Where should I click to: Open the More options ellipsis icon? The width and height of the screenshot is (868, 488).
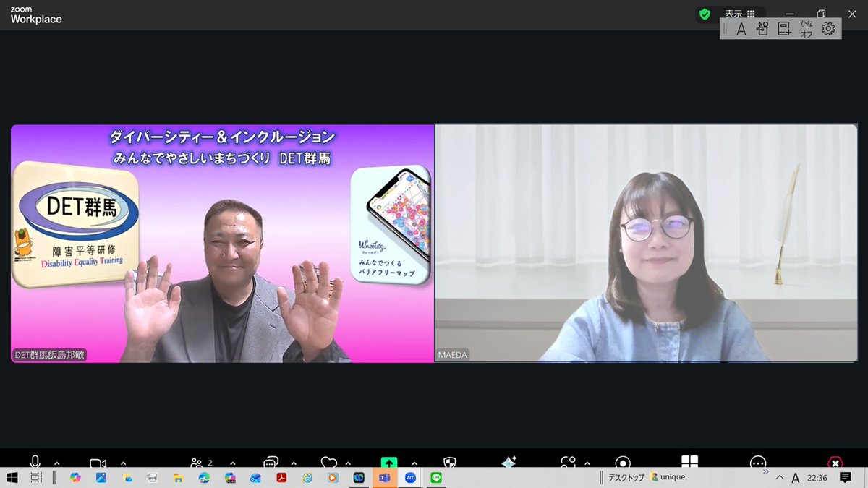[x=757, y=463]
